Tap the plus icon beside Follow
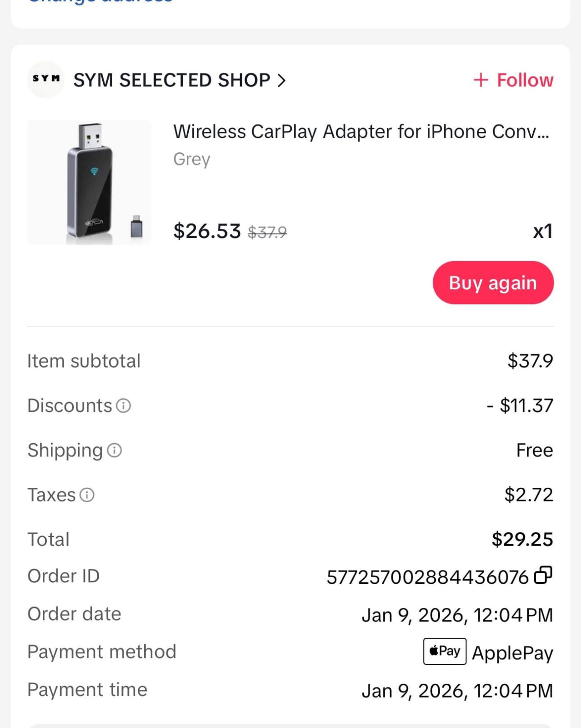 [481, 80]
